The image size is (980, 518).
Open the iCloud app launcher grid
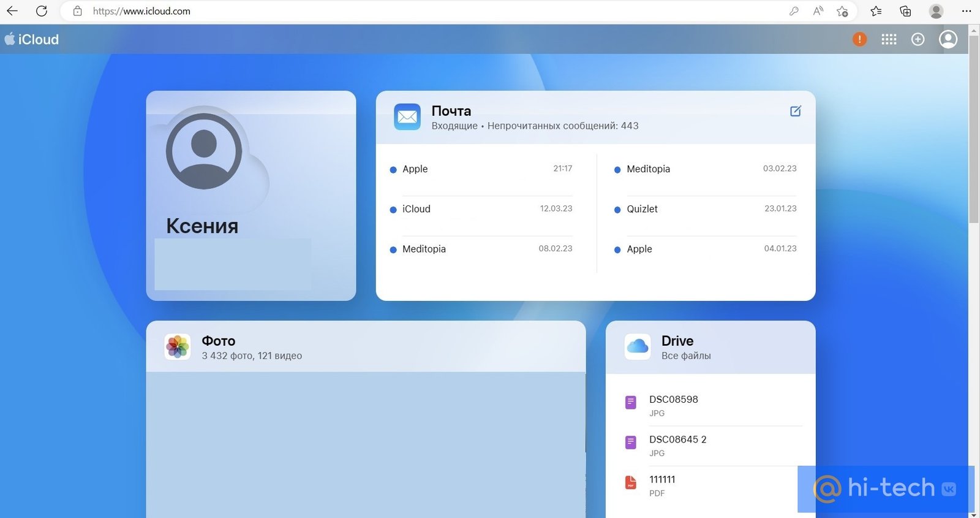tap(889, 39)
